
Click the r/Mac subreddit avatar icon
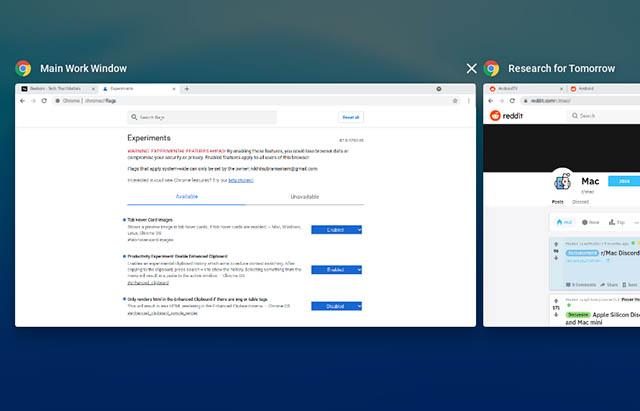(x=563, y=181)
